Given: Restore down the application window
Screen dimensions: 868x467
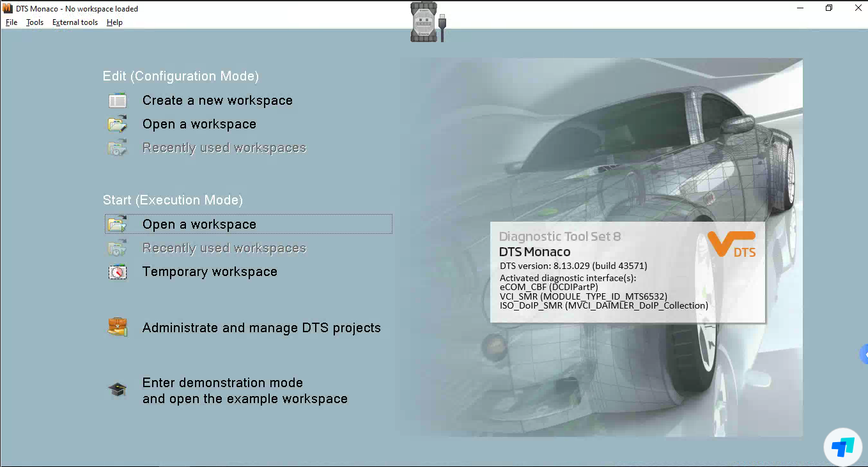Looking at the screenshot, I should [829, 8].
